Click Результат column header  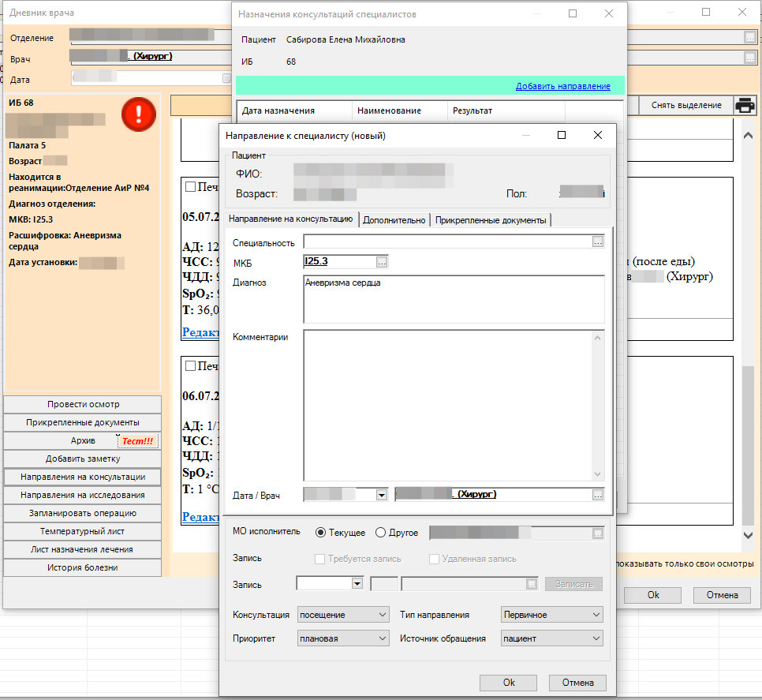click(x=506, y=110)
